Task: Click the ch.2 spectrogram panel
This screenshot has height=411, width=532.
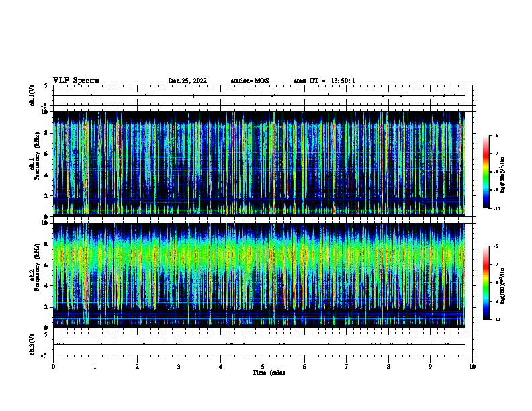Action: coord(259,275)
